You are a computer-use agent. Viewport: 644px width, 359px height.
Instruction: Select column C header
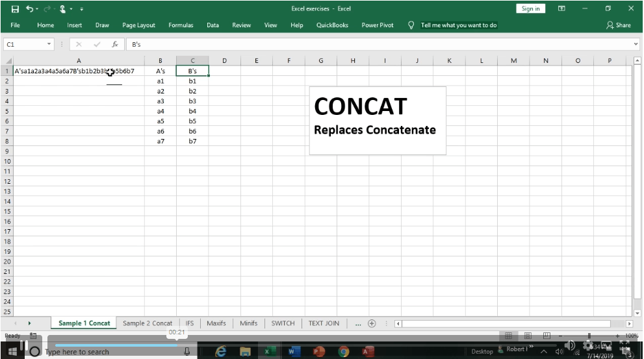click(x=192, y=61)
